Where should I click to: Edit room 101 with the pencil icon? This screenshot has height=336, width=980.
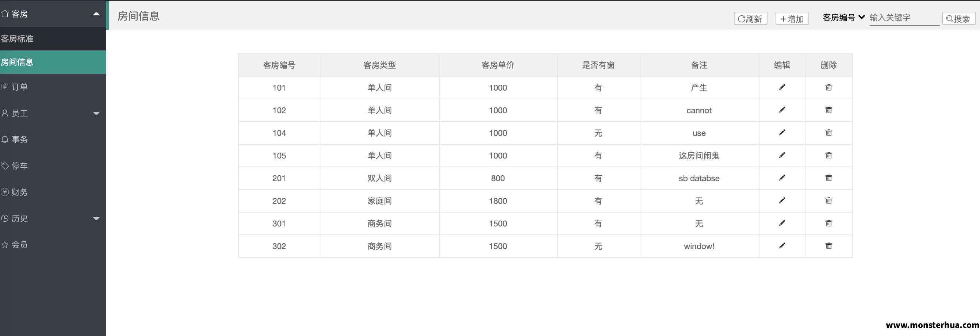[782, 88]
